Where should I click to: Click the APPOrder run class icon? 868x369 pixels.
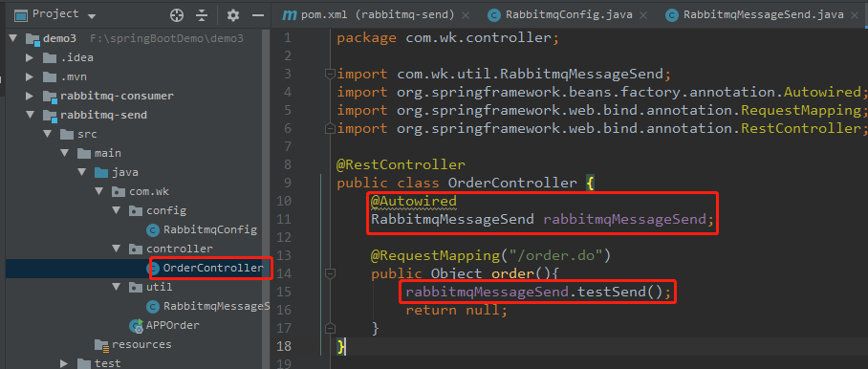[136, 325]
